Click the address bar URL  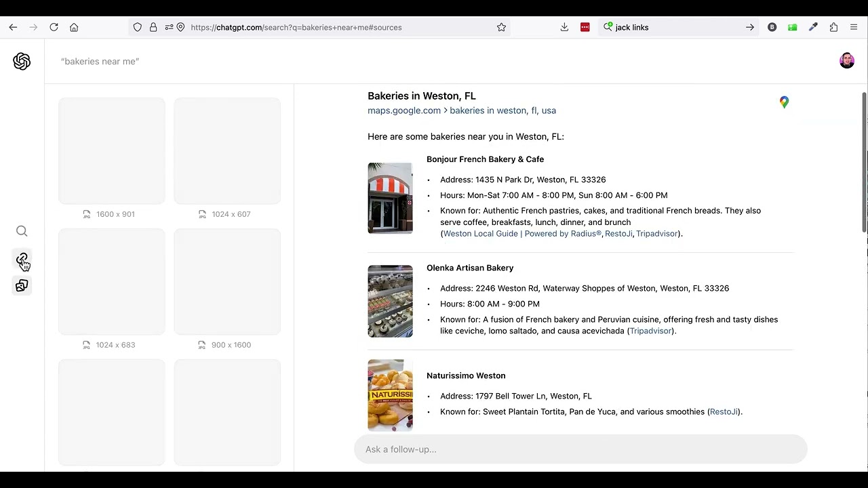click(296, 27)
